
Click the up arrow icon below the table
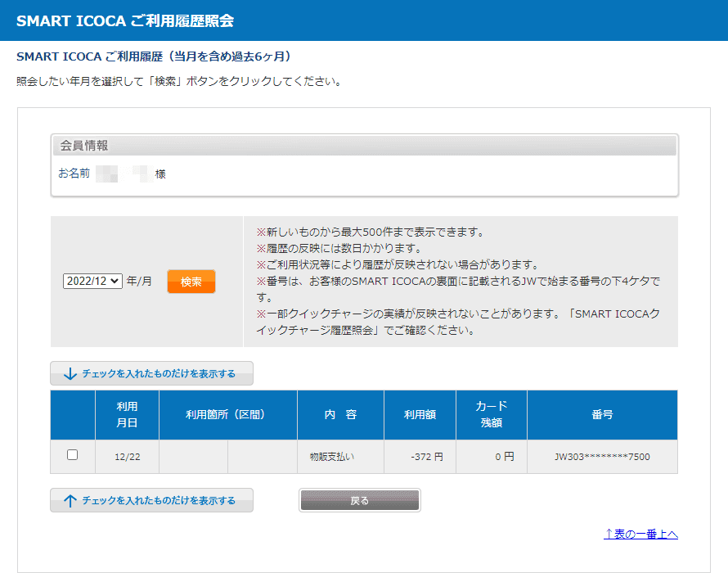point(70,500)
